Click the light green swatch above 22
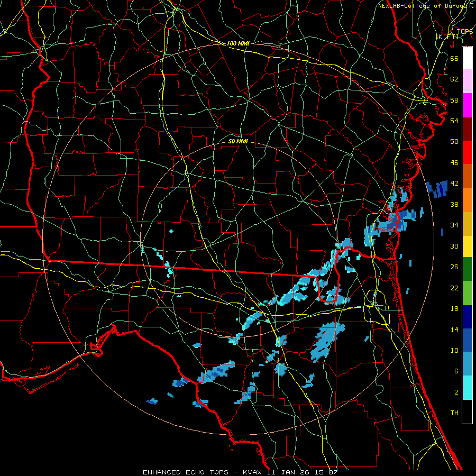476x476 pixels. coord(467,293)
